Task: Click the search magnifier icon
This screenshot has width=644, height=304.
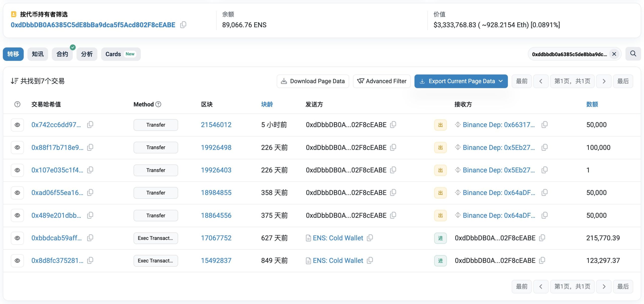Action: (x=633, y=54)
